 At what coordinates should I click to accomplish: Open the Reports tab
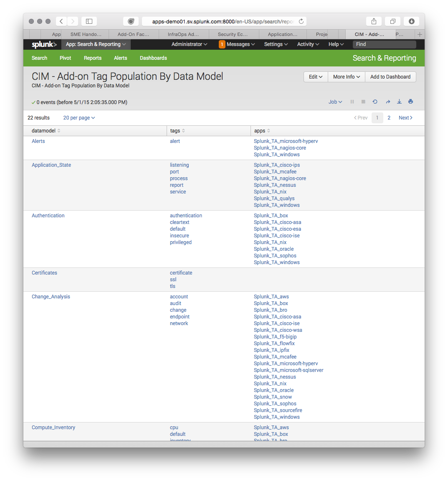(93, 58)
